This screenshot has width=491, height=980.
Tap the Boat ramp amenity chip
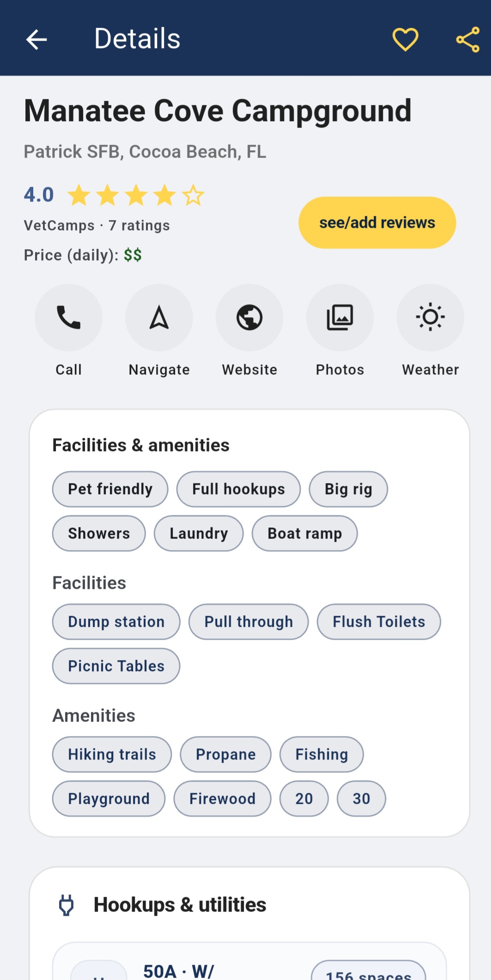pos(304,533)
